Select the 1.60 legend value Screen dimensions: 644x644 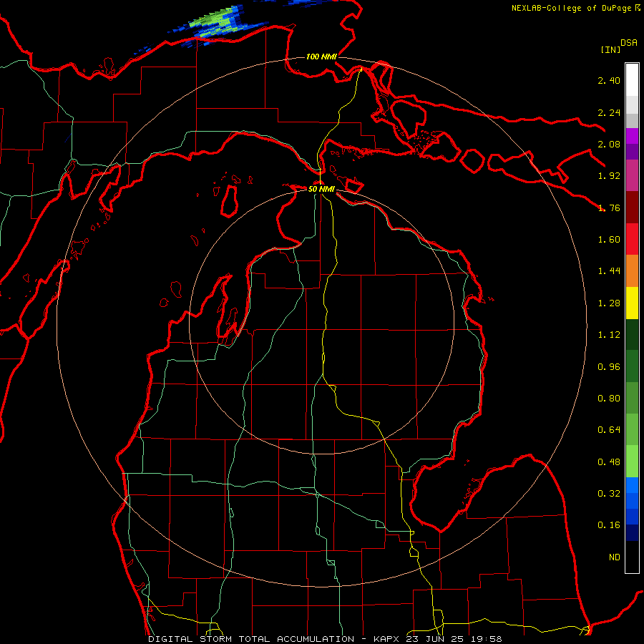click(609, 240)
